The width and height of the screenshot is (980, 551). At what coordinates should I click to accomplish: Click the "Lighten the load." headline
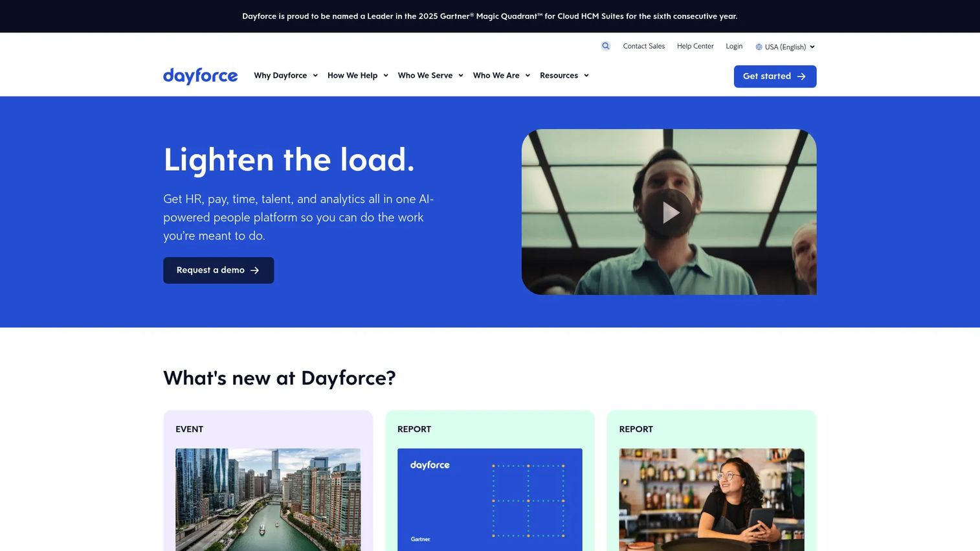pos(289,159)
